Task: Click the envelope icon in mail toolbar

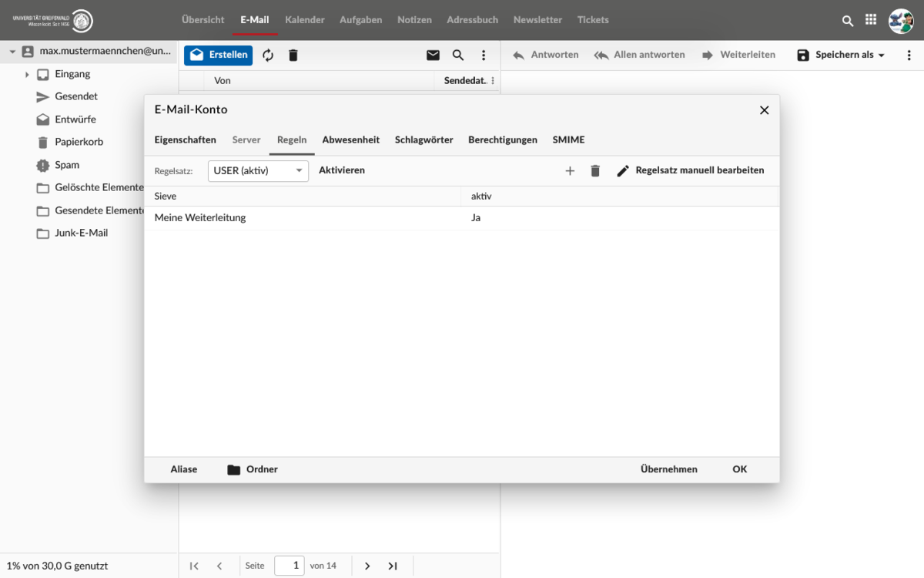Action: click(x=433, y=55)
